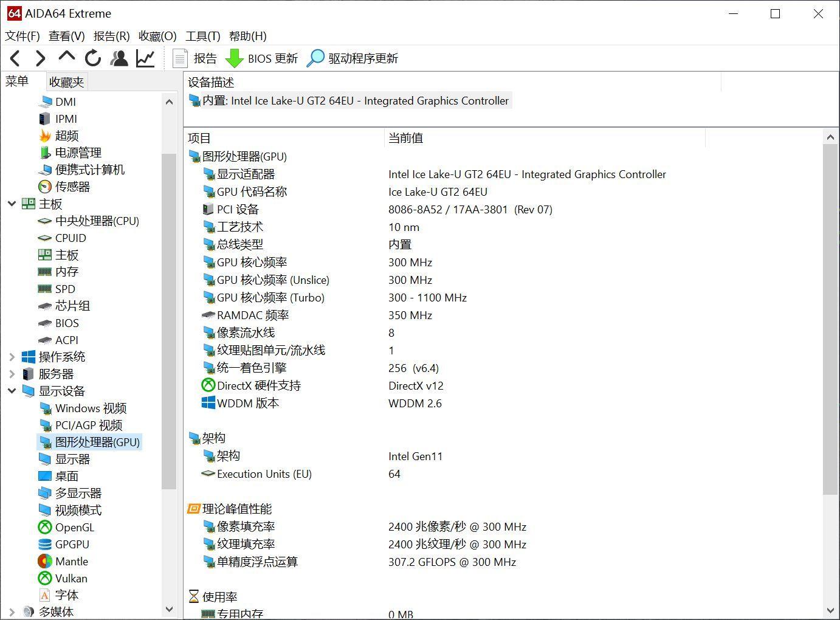
Task: Open the 文件(F) menu
Action: coord(22,36)
